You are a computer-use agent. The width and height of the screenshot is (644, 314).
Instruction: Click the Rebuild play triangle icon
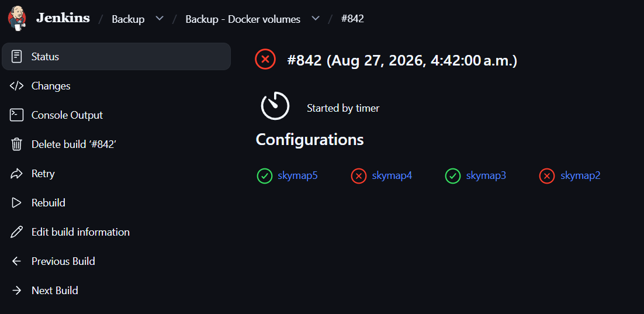tap(16, 203)
